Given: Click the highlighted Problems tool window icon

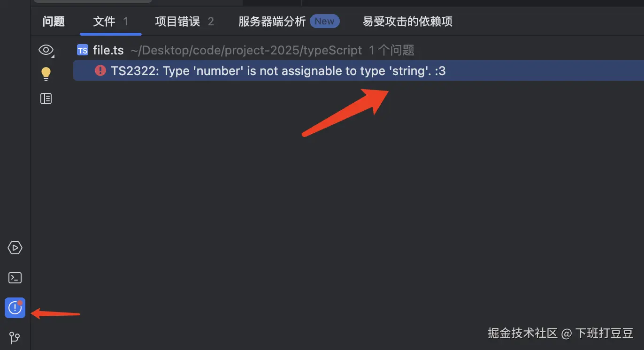Looking at the screenshot, I should tap(15, 308).
